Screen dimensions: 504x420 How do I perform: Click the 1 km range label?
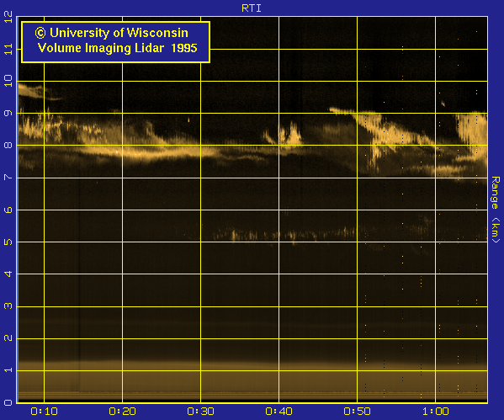8,370
